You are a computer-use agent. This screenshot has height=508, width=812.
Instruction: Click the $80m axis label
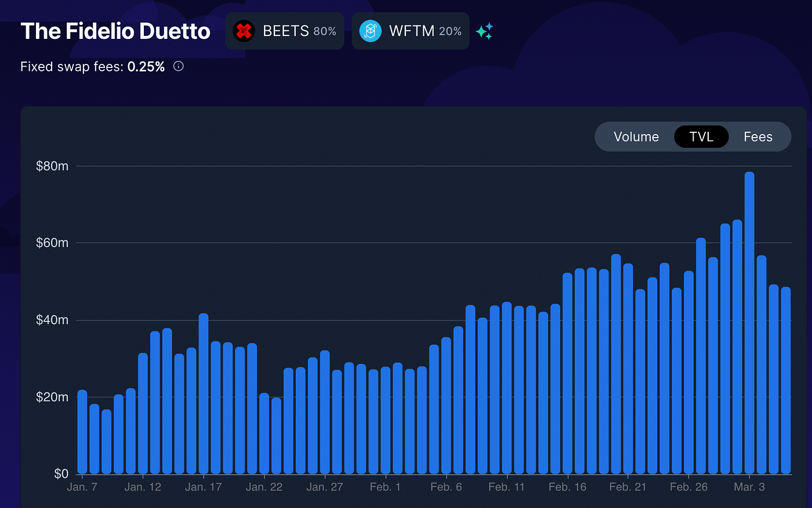[x=52, y=166]
